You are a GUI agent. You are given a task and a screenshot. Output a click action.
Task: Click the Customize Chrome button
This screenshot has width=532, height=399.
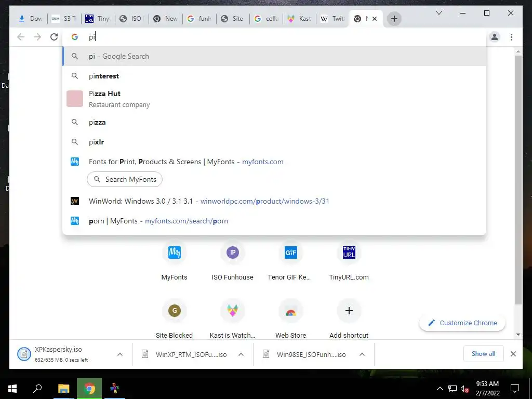pos(462,323)
